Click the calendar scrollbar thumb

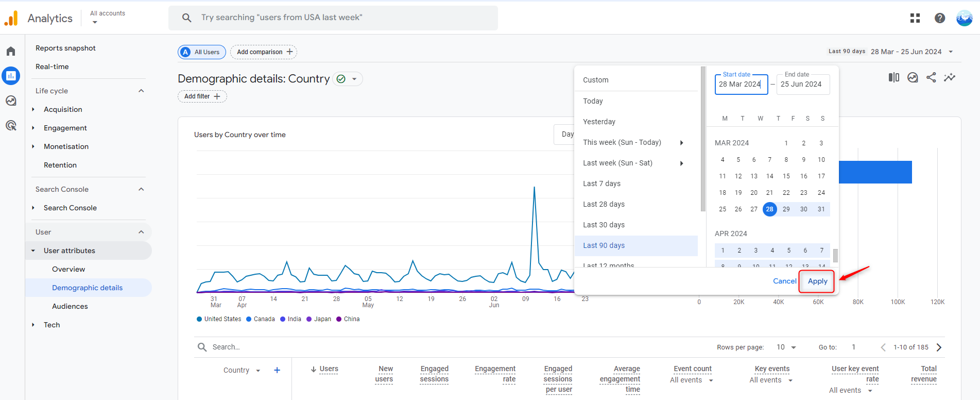point(835,256)
